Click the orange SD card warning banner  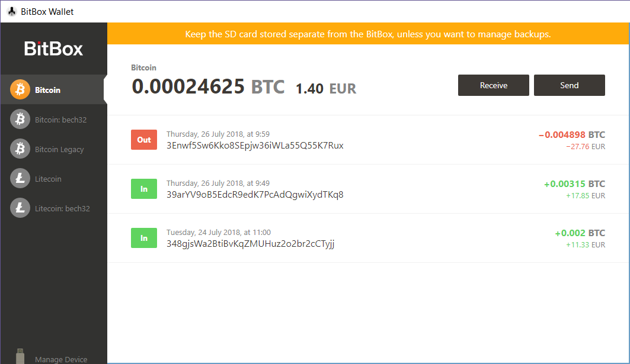pos(368,34)
